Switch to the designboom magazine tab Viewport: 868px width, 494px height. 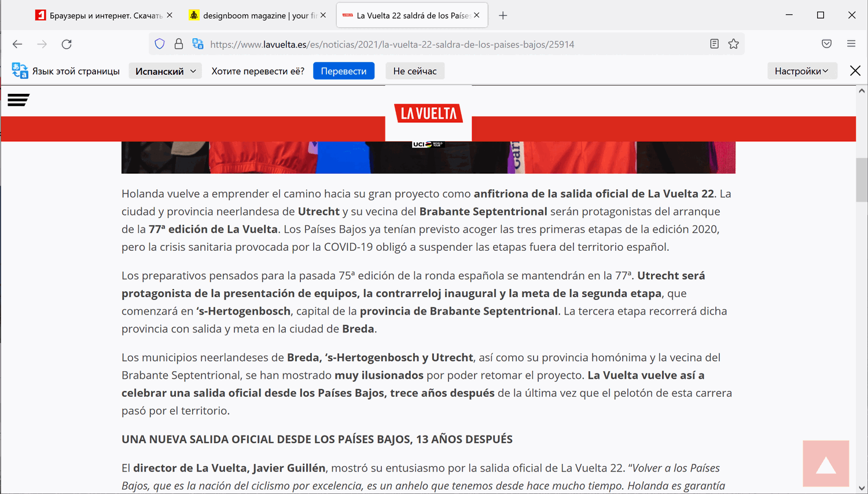258,16
